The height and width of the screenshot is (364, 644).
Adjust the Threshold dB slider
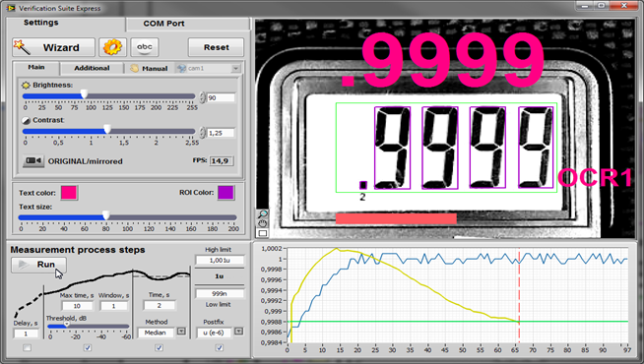click(67, 326)
